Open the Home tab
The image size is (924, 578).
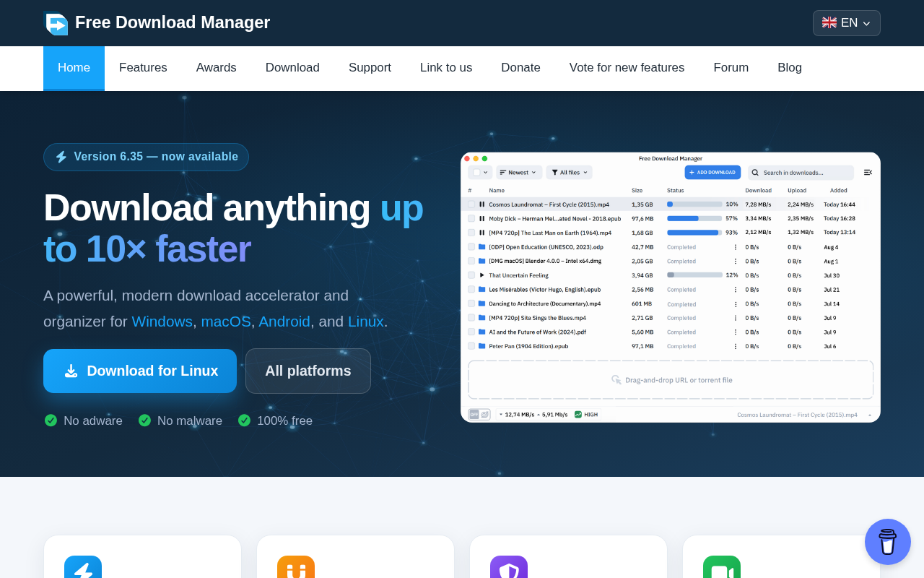[x=74, y=68]
